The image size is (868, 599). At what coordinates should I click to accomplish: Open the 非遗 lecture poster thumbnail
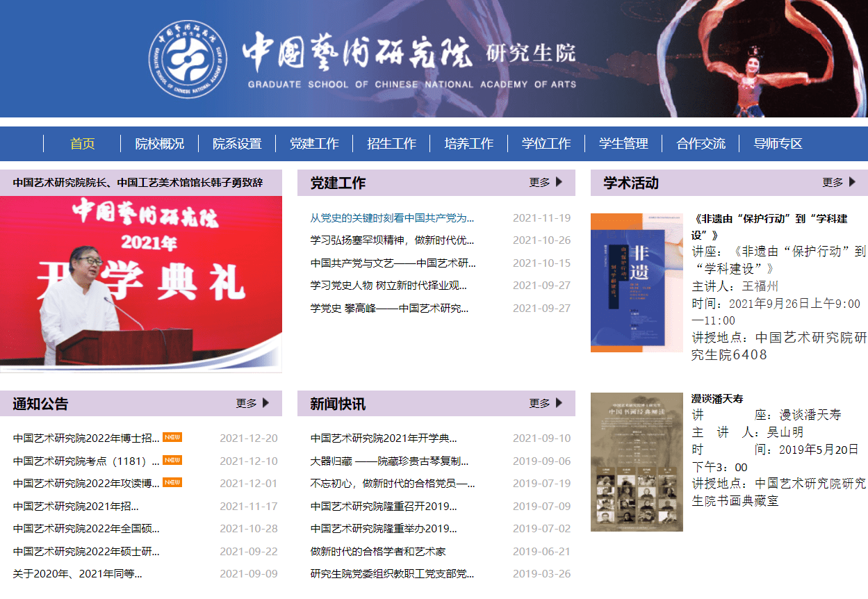pyautogui.click(x=637, y=283)
